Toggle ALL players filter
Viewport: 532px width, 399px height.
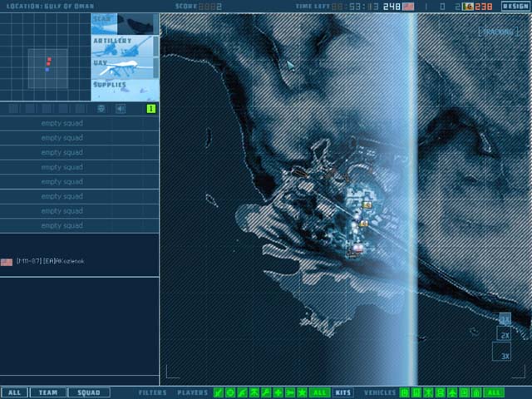[x=319, y=392]
